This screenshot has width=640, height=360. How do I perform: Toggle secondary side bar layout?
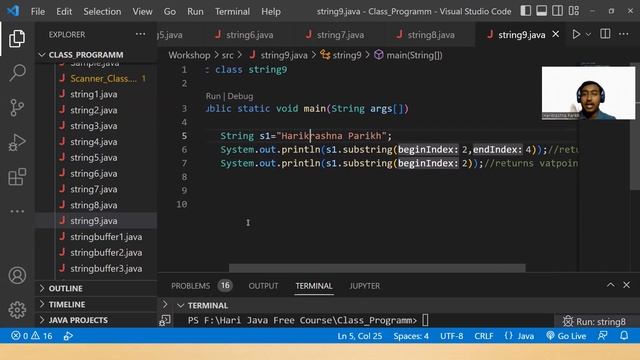point(558,11)
